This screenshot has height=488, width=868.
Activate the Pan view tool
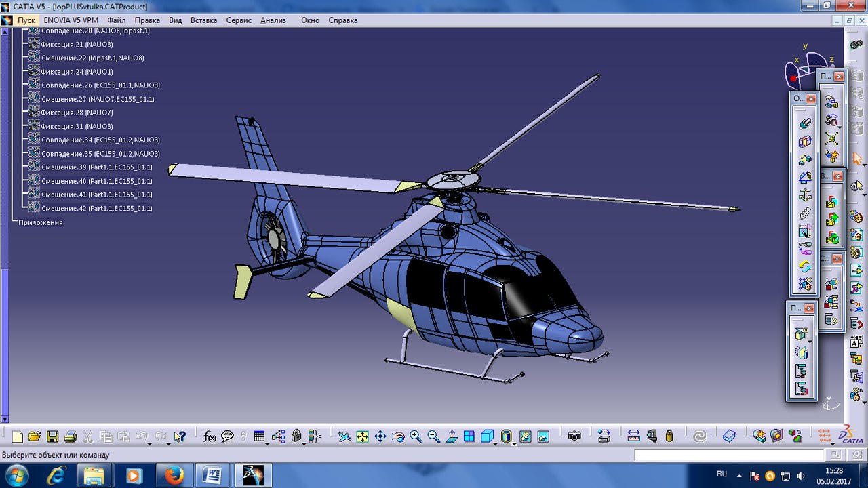380,436
